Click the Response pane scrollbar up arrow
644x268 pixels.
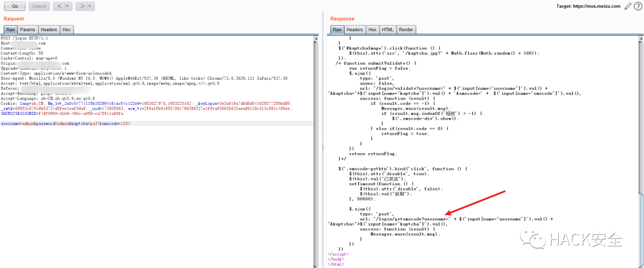coord(641,39)
